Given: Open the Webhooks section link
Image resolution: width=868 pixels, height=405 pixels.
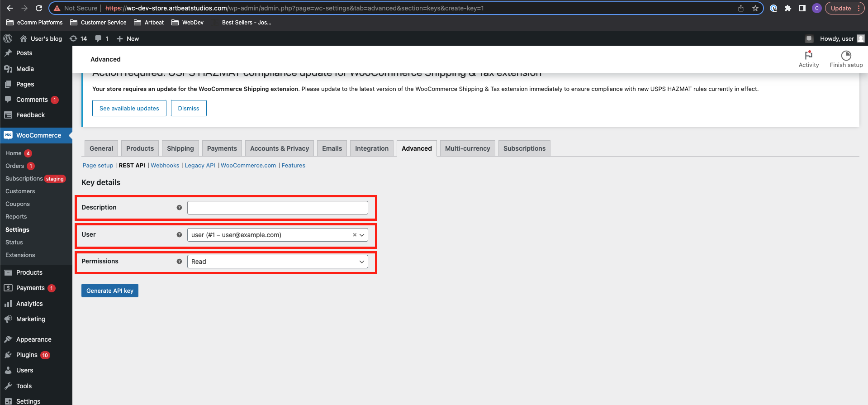Looking at the screenshot, I should (165, 166).
